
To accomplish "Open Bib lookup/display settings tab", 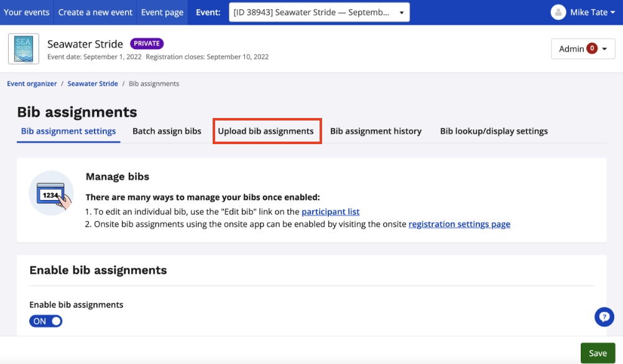I will [494, 132].
